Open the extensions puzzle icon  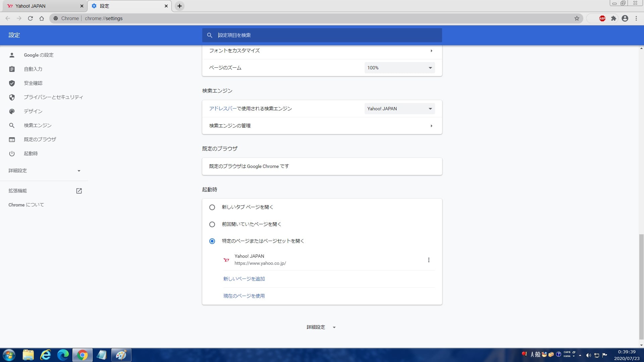tap(613, 18)
